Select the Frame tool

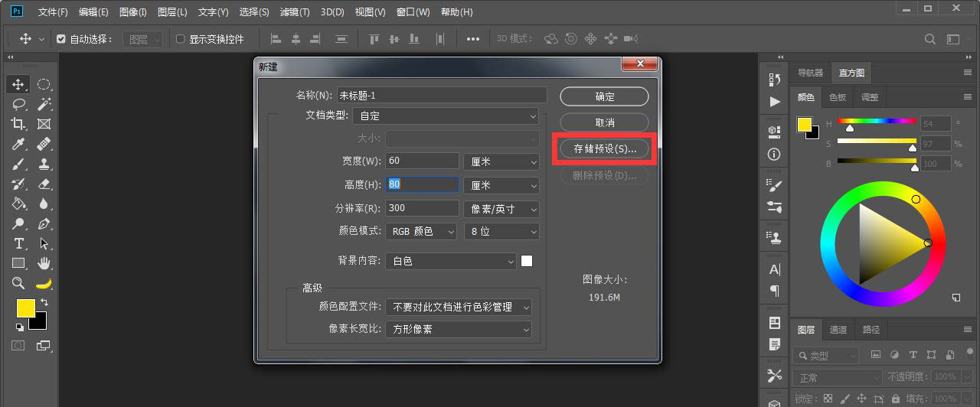(44, 124)
